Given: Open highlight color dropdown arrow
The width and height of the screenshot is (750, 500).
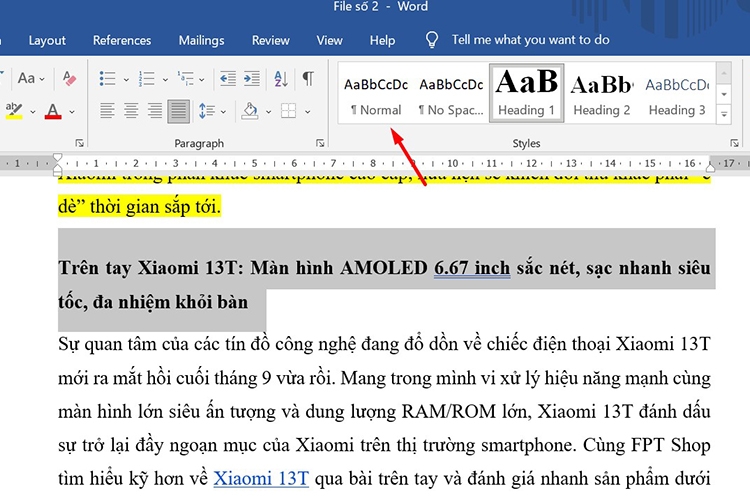Looking at the screenshot, I should [33, 112].
